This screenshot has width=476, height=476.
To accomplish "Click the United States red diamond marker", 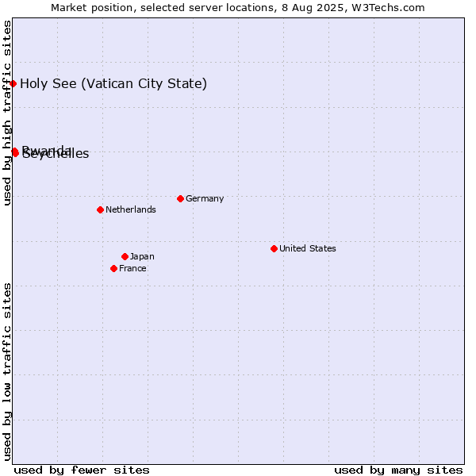I will pyautogui.click(x=274, y=249).
